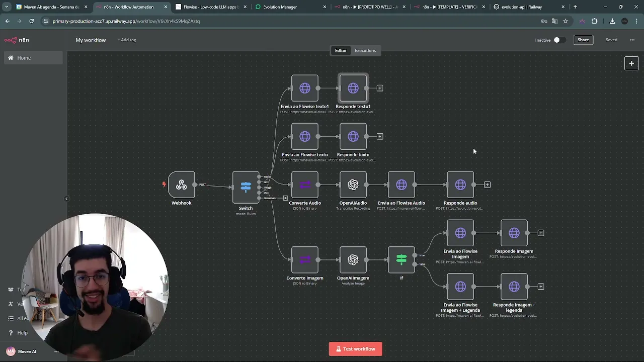Open the Converte Imagem node
644x362 pixels.
coord(305,259)
